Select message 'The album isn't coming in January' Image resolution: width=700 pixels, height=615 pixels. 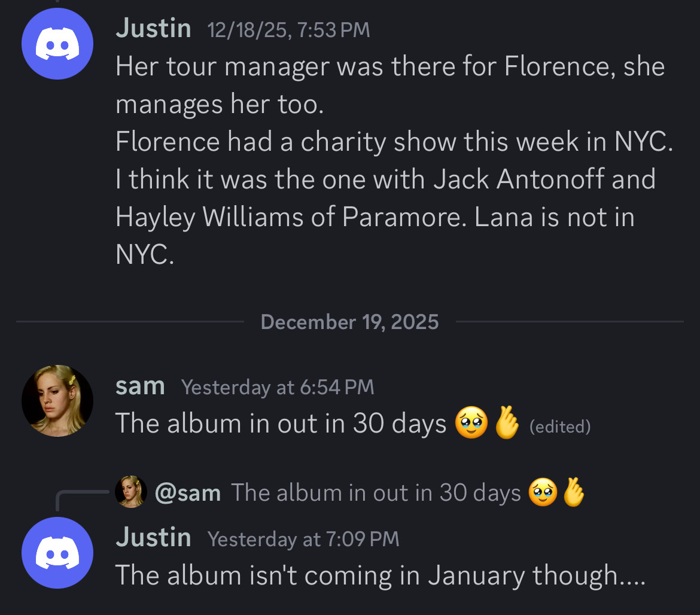pos(381,575)
